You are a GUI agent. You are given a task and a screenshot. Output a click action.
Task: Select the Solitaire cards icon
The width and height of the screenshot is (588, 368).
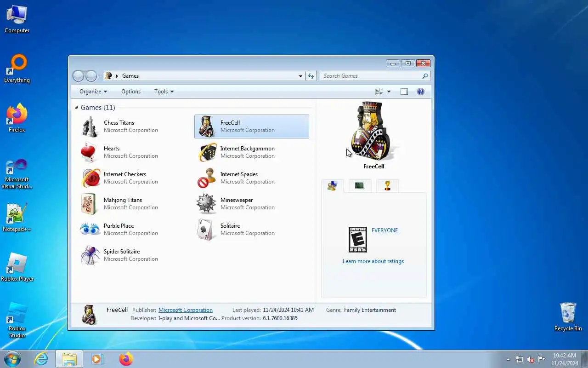(205, 230)
